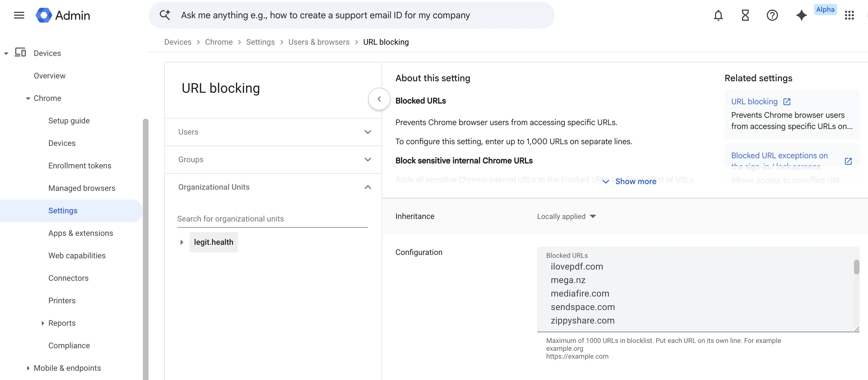The width and height of the screenshot is (868, 380).
Task: Navigate to Printers in the sidebar
Action: pos(62,300)
